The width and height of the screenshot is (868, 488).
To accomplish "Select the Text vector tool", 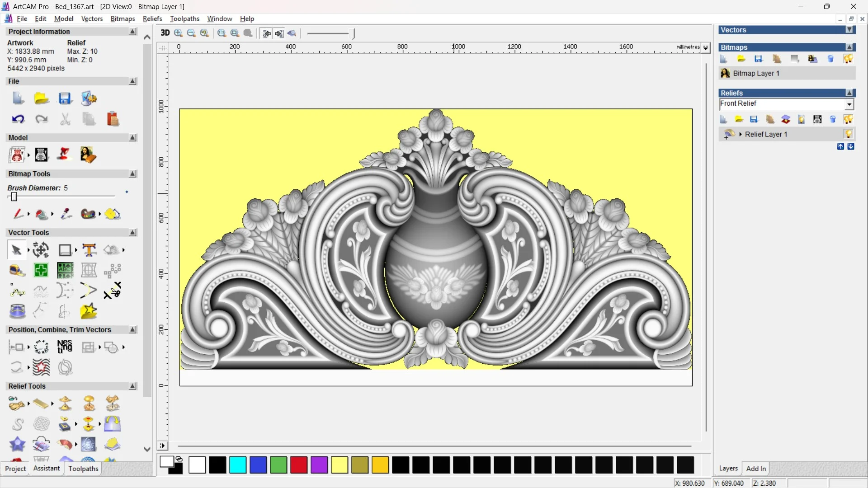I will [x=89, y=250].
